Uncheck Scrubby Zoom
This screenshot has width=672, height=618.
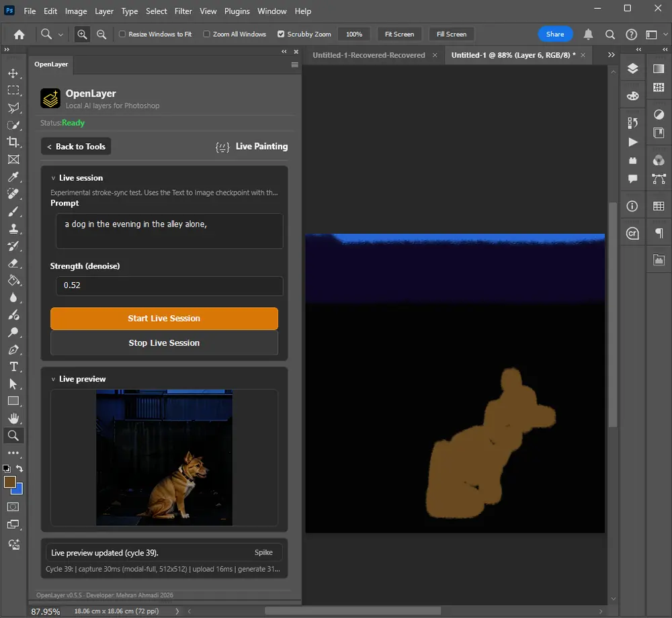click(x=281, y=34)
